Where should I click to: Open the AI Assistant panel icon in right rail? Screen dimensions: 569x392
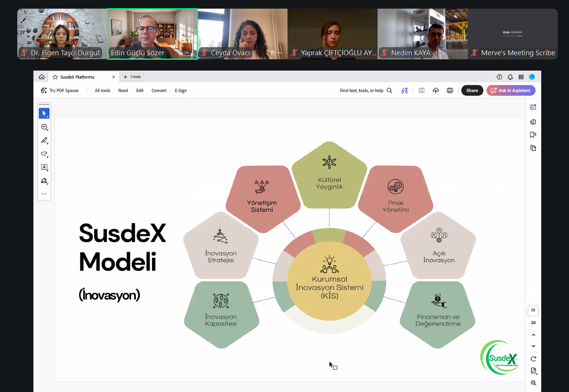point(533,107)
